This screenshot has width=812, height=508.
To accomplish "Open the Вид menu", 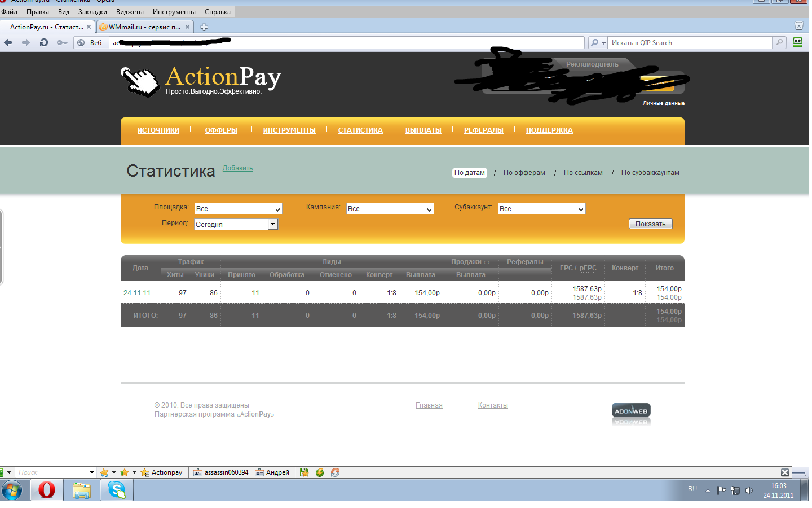I will 64,11.
